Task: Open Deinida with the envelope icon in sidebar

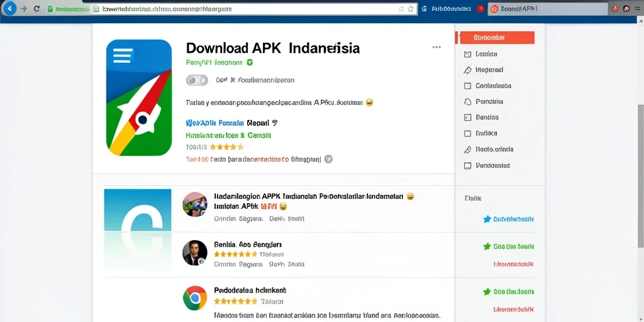Action: [x=480, y=54]
